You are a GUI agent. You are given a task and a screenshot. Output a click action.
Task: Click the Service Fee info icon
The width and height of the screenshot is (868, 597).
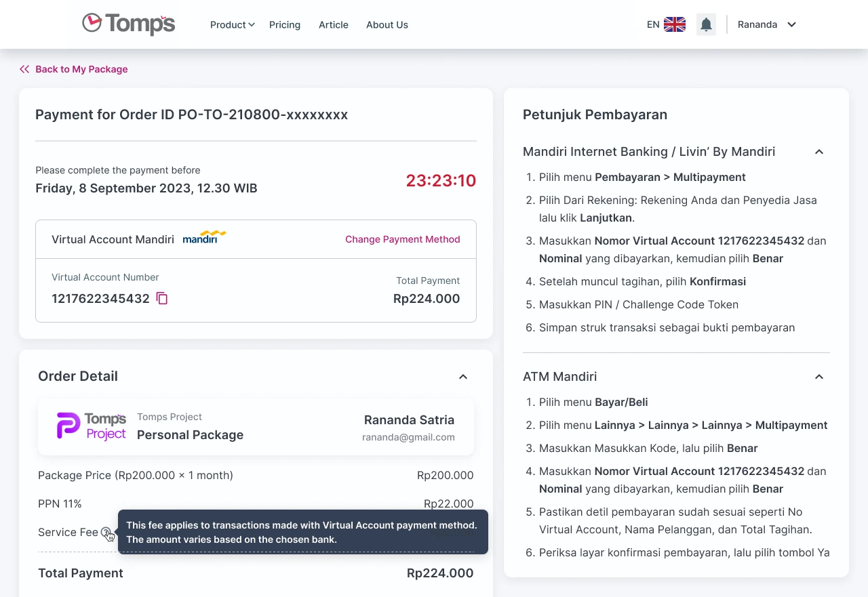pos(106,533)
